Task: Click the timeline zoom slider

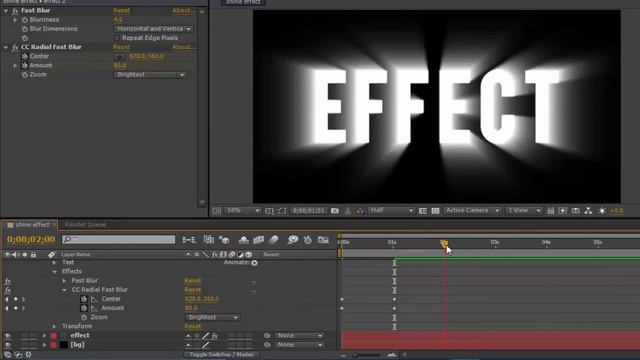Action: coord(367,355)
